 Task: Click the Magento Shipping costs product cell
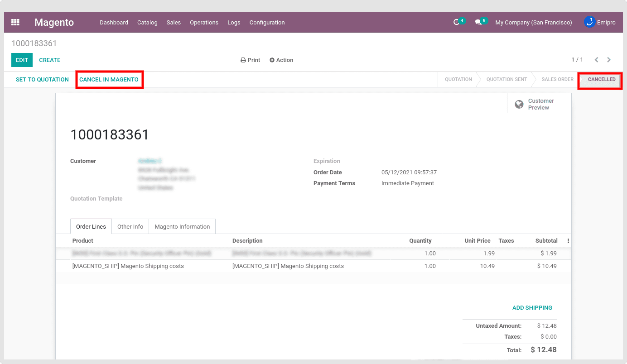pos(128,266)
